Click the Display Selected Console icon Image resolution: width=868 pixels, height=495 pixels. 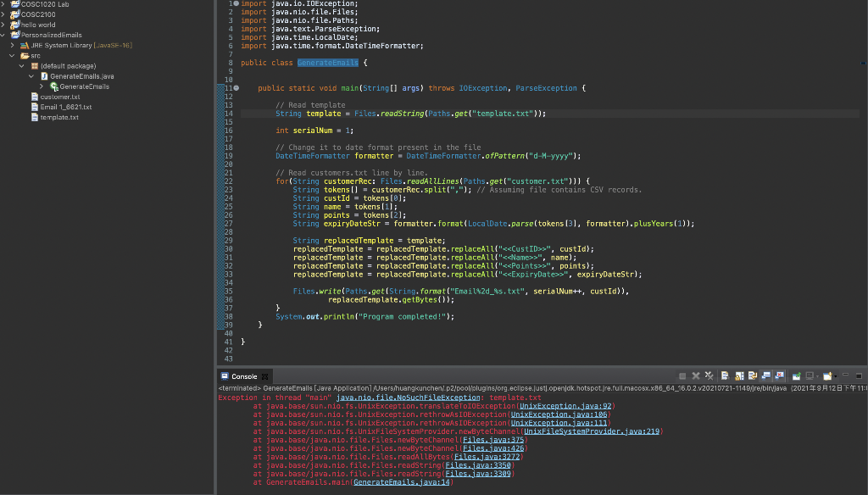pyautogui.click(x=810, y=375)
